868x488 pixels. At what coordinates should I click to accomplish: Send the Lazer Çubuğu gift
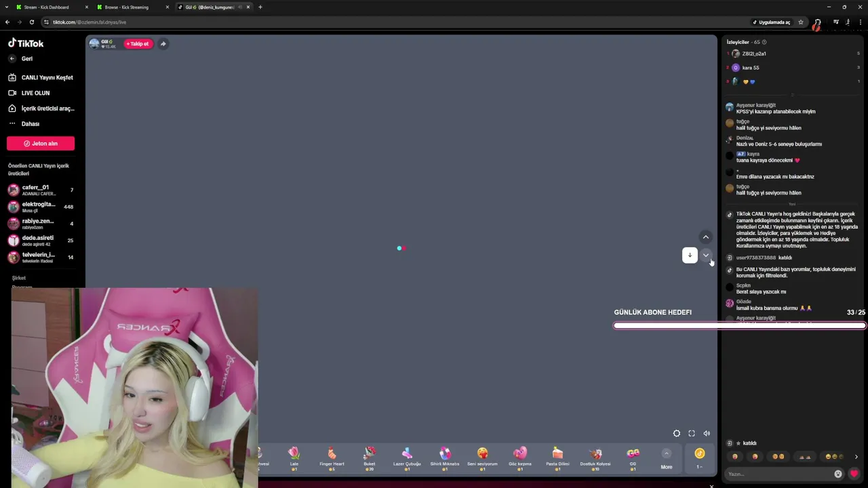click(407, 458)
